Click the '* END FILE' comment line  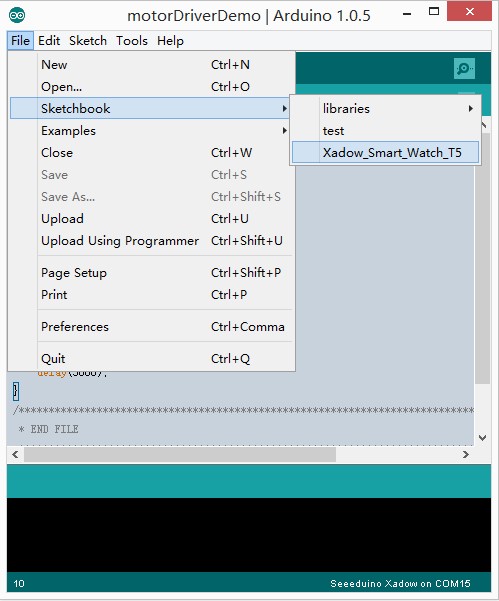(x=48, y=429)
